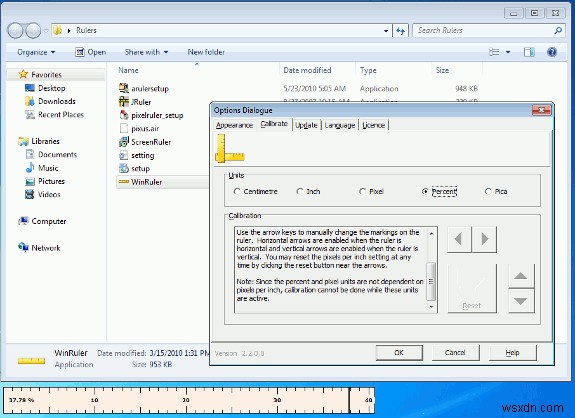Click the OK button
The image size is (575, 418).
[399, 353]
